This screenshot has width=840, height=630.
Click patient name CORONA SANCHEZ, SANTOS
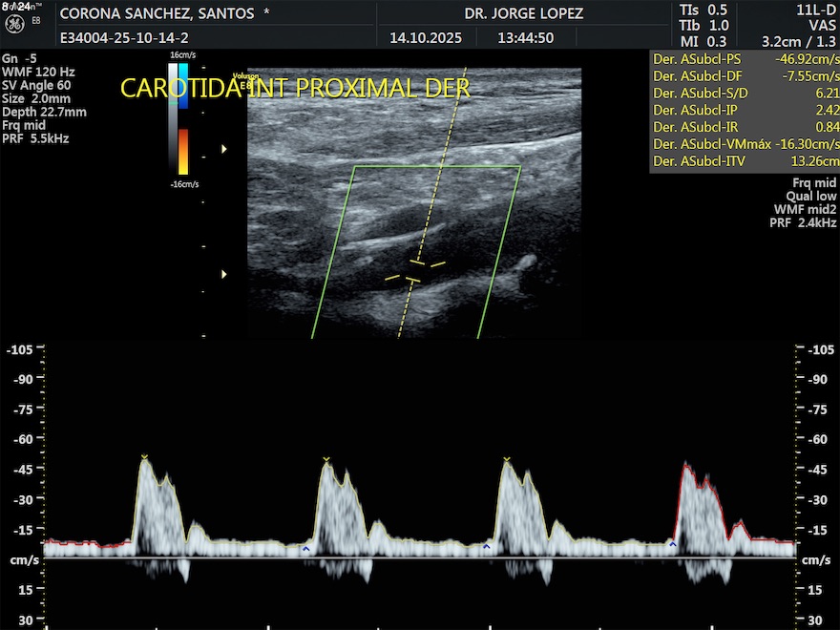click(157, 14)
